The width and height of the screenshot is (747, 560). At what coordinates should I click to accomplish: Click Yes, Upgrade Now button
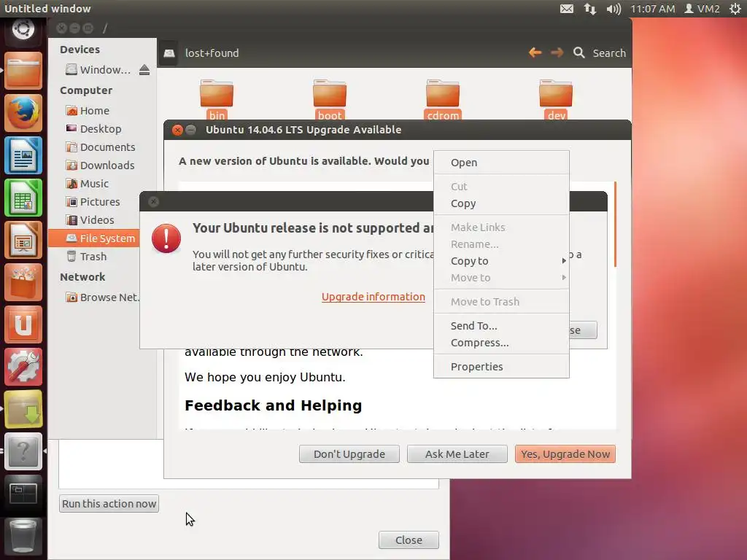coord(565,454)
